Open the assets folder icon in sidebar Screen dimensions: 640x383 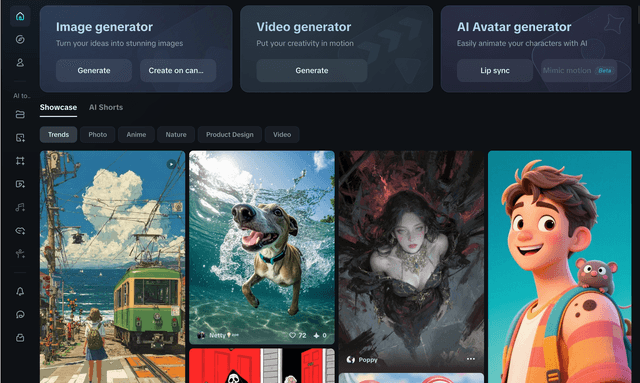tap(20, 114)
